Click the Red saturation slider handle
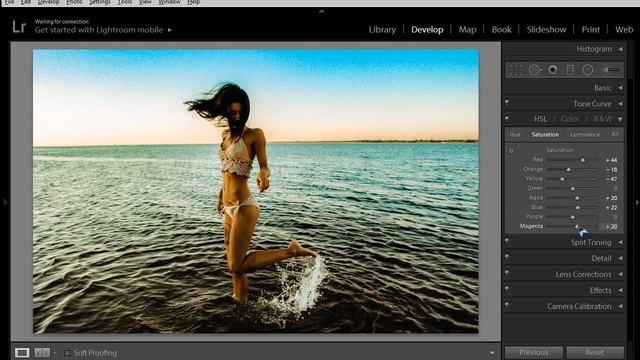The width and height of the screenshot is (640, 360). coord(583,160)
